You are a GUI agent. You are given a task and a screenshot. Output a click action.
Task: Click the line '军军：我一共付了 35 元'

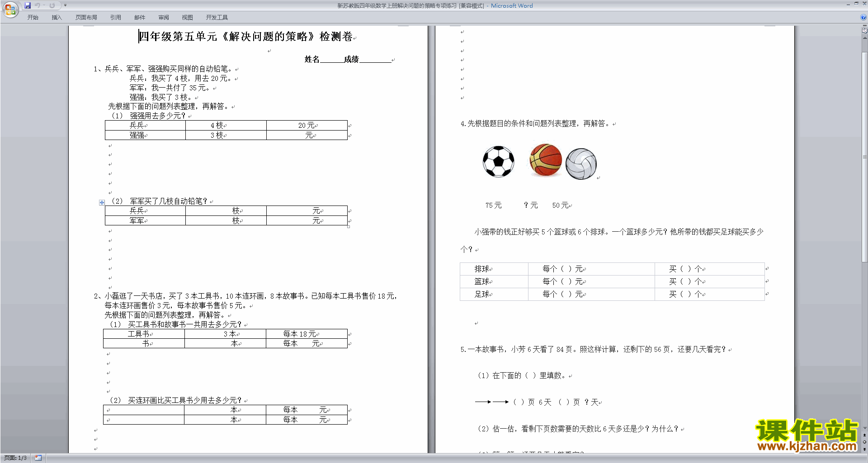(x=170, y=88)
